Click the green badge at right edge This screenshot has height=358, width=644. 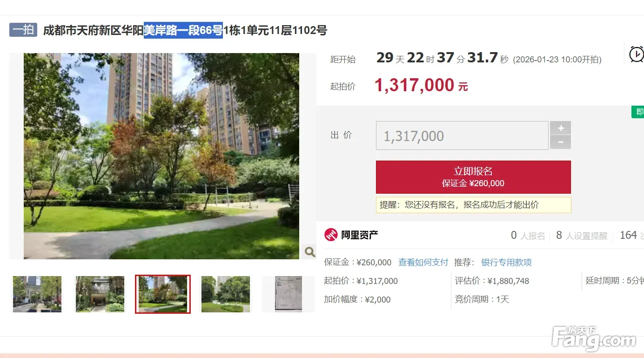tap(638, 112)
